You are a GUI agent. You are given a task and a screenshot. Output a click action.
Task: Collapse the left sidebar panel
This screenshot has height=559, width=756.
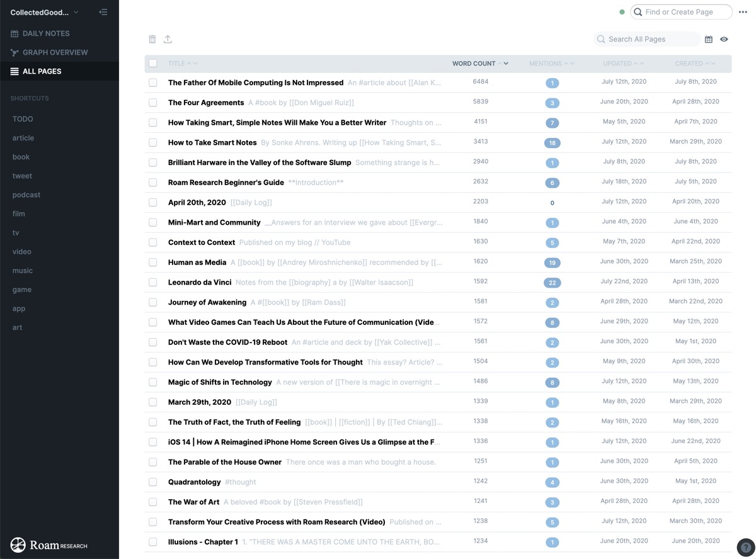103,12
